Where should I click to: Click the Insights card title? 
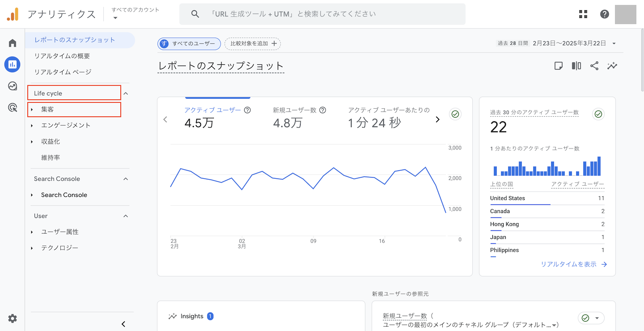(x=192, y=316)
